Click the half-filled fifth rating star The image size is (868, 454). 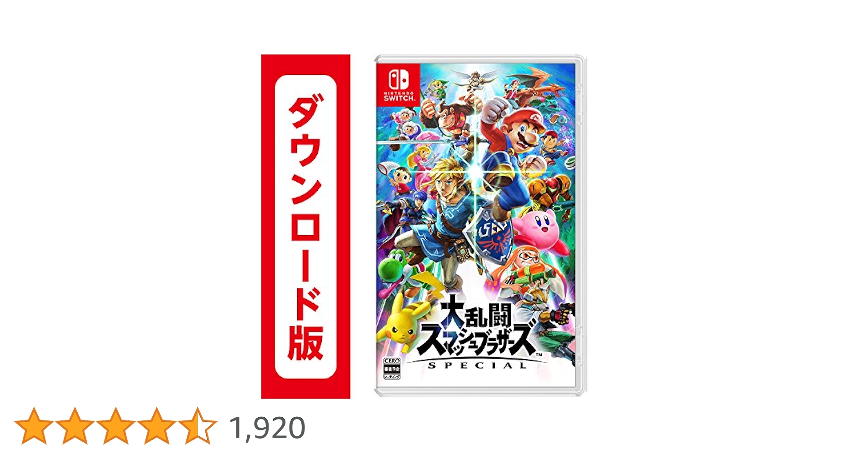click(x=197, y=425)
